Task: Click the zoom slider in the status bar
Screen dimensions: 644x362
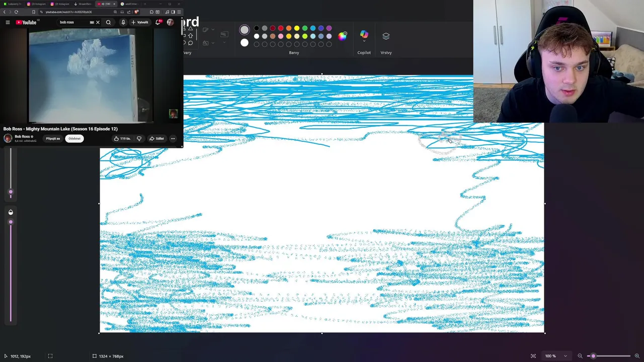Action: coord(608,356)
